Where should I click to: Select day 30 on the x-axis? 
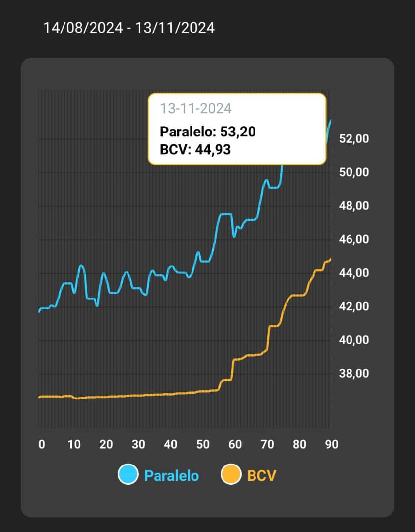(x=138, y=444)
